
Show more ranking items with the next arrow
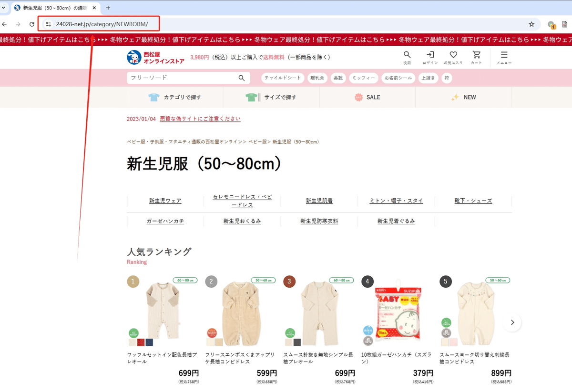512,322
